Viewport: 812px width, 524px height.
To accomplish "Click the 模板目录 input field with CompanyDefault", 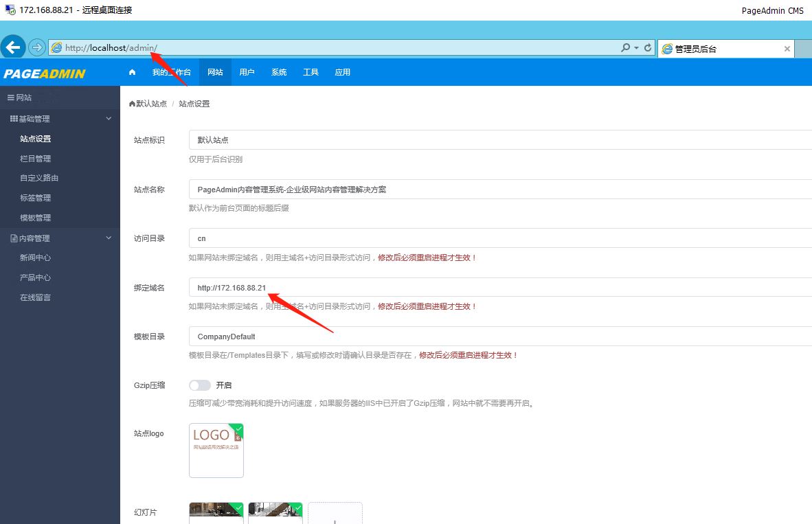I will [500, 337].
